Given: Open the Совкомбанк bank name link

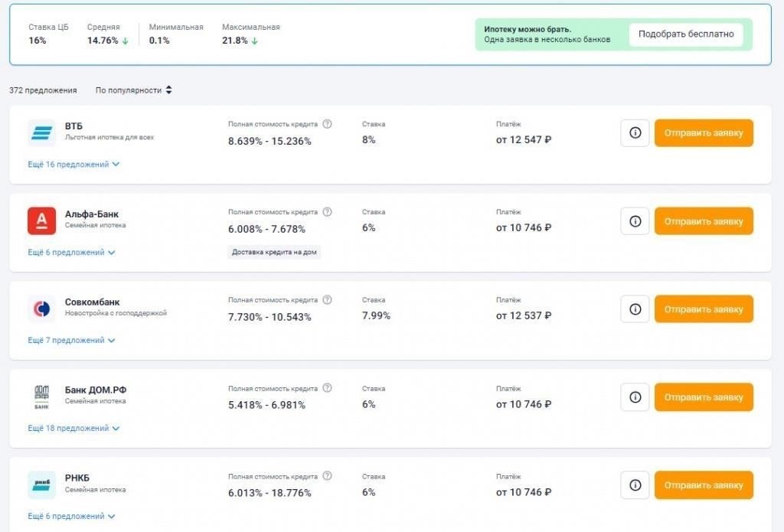Looking at the screenshot, I should pyautogui.click(x=92, y=302).
